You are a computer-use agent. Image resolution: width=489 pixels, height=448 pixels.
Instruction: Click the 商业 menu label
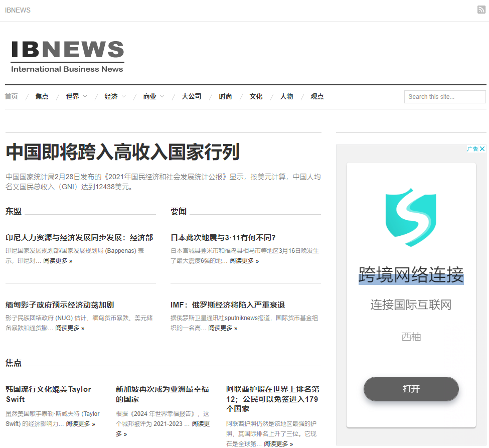pos(149,96)
